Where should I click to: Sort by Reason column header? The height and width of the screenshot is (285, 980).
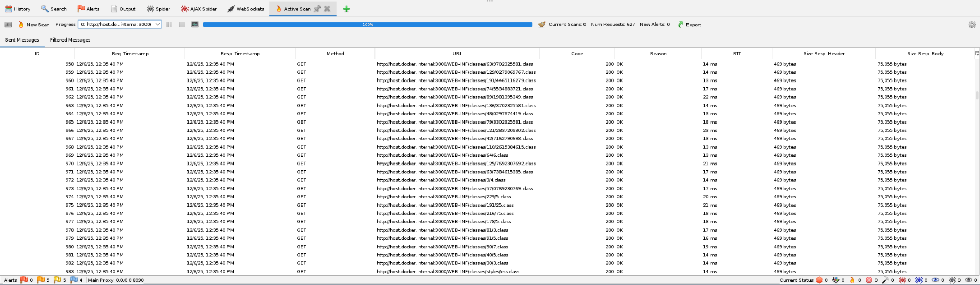[658, 54]
